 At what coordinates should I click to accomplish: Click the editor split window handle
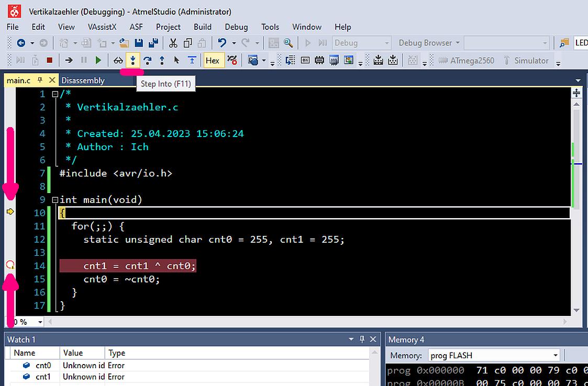576,93
